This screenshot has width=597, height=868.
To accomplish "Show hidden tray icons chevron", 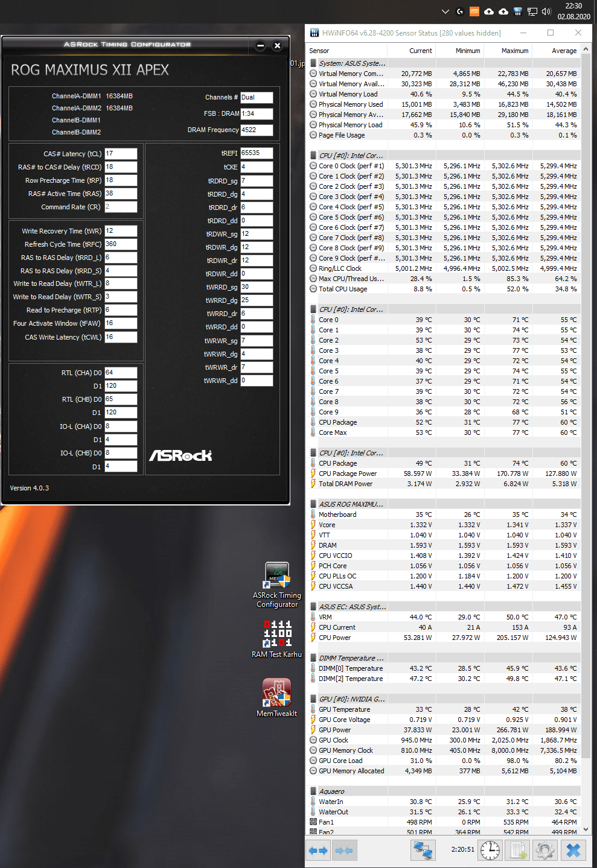I will click(x=445, y=11).
